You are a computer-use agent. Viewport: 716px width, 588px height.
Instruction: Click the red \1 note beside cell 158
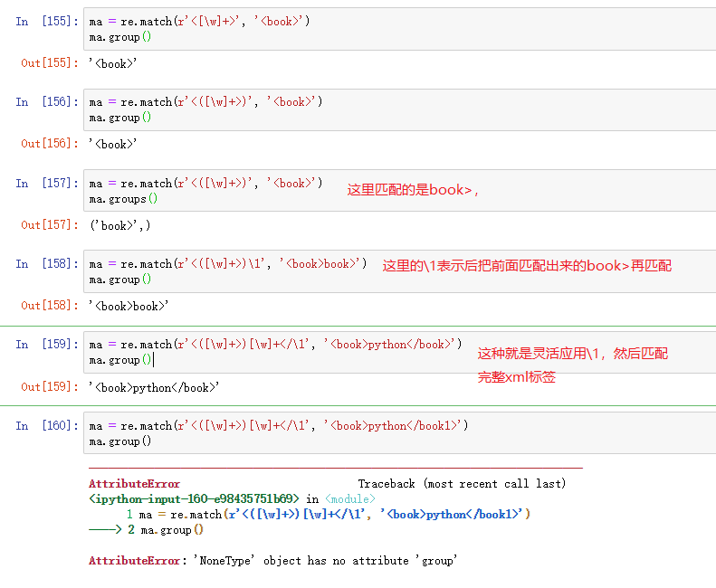(527, 266)
